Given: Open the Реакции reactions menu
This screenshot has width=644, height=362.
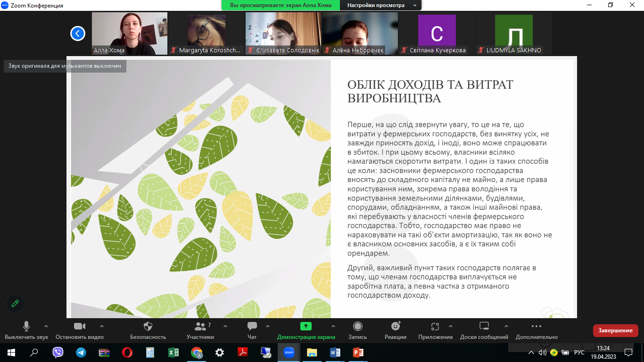Looking at the screenshot, I should coord(396,330).
